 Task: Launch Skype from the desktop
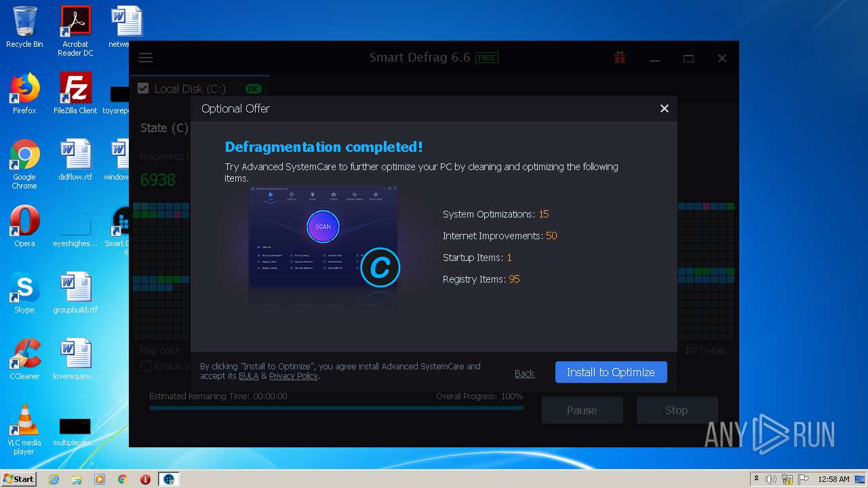click(24, 293)
